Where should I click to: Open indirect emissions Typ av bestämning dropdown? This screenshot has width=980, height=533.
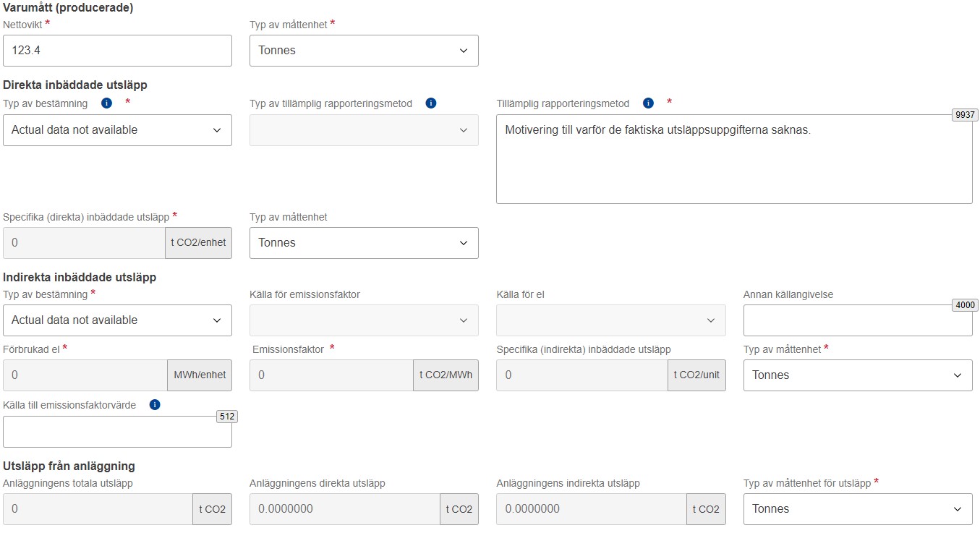coord(117,320)
